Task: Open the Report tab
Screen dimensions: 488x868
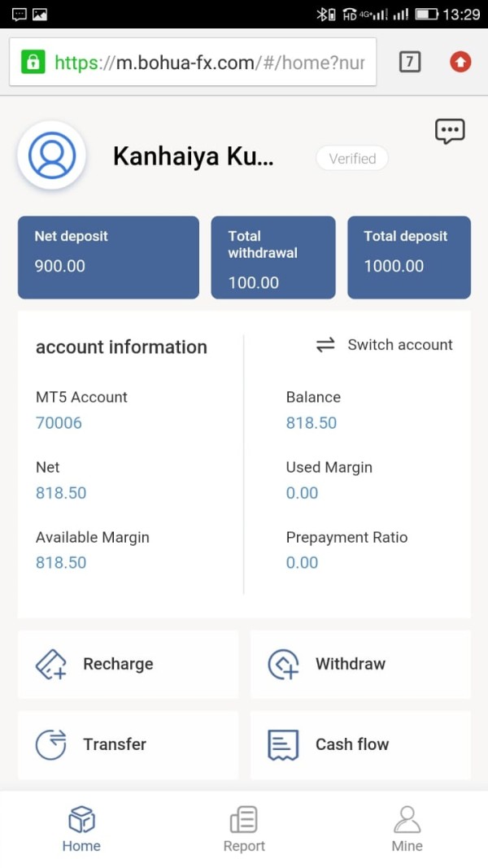Action: click(244, 829)
